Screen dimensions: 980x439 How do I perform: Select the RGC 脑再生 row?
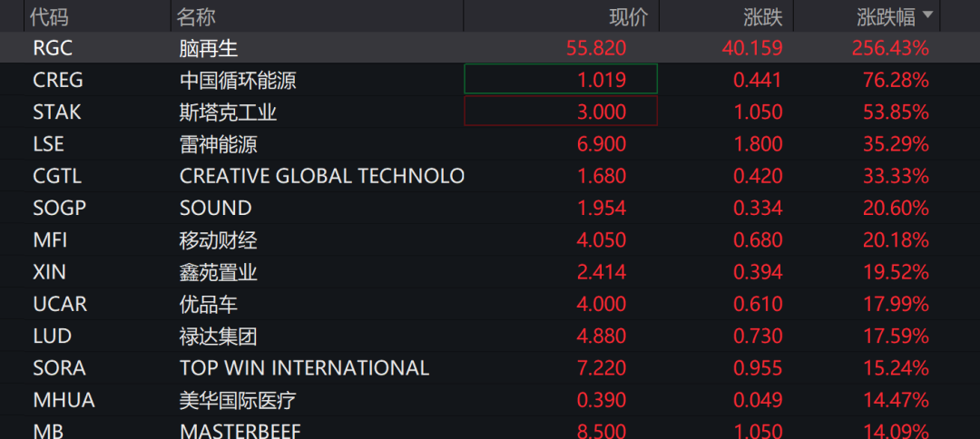(490, 47)
